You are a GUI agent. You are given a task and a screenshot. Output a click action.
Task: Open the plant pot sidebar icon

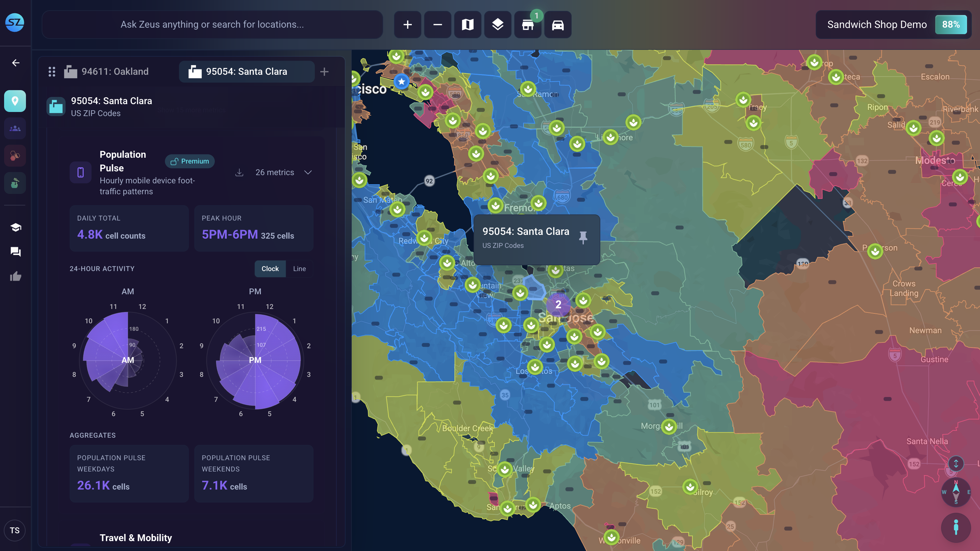pyautogui.click(x=15, y=183)
